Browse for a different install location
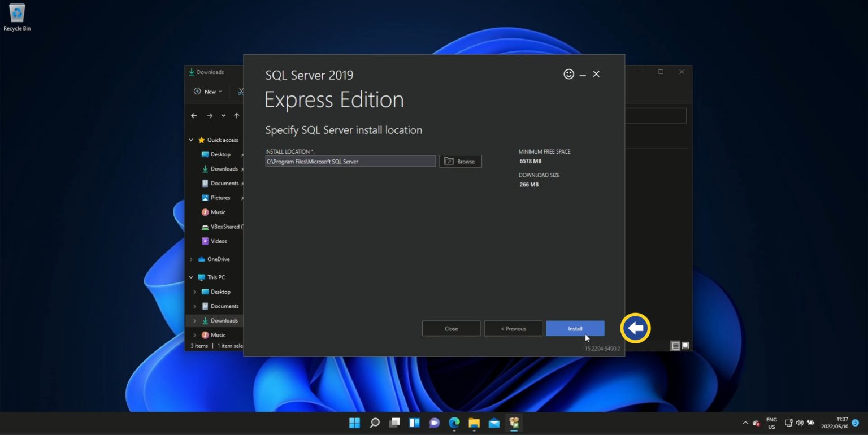Screen dimensions: 868x435 coord(460,161)
